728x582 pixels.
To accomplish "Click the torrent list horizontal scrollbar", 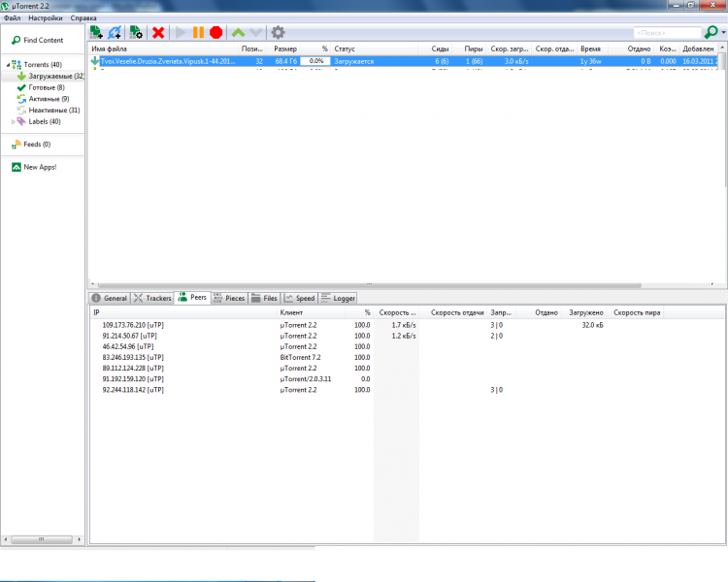I will (x=369, y=284).
